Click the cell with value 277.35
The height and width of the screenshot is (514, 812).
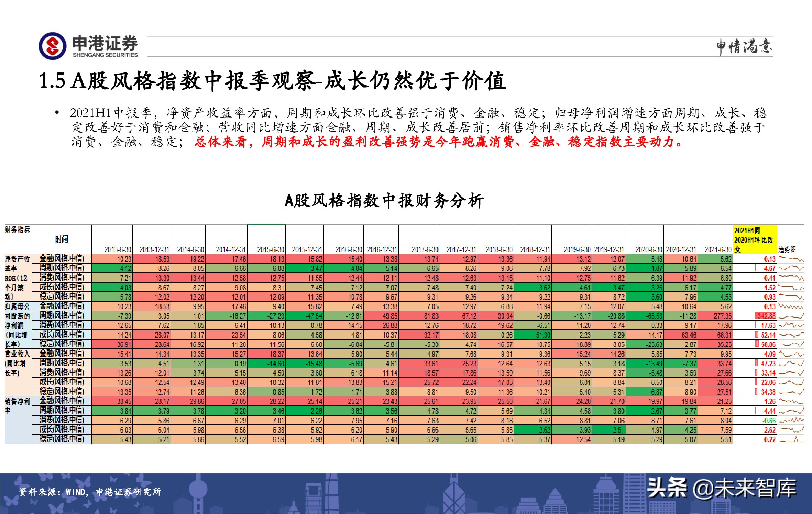click(x=715, y=316)
